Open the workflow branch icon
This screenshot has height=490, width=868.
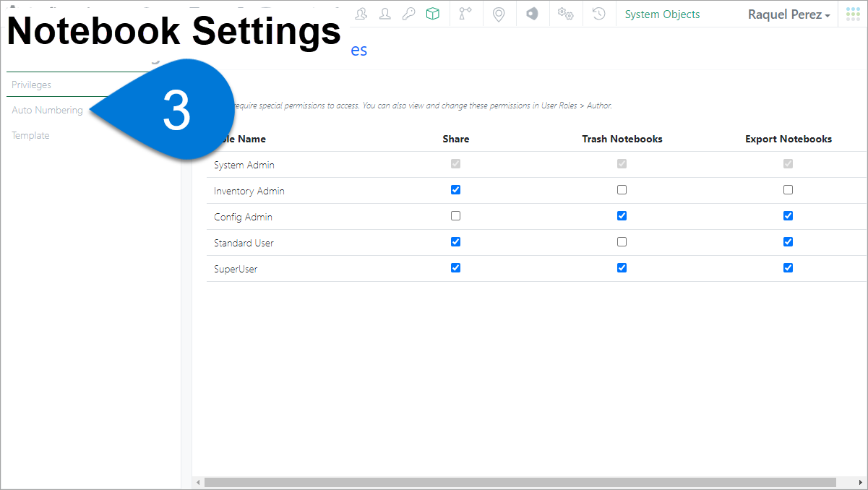click(x=465, y=14)
